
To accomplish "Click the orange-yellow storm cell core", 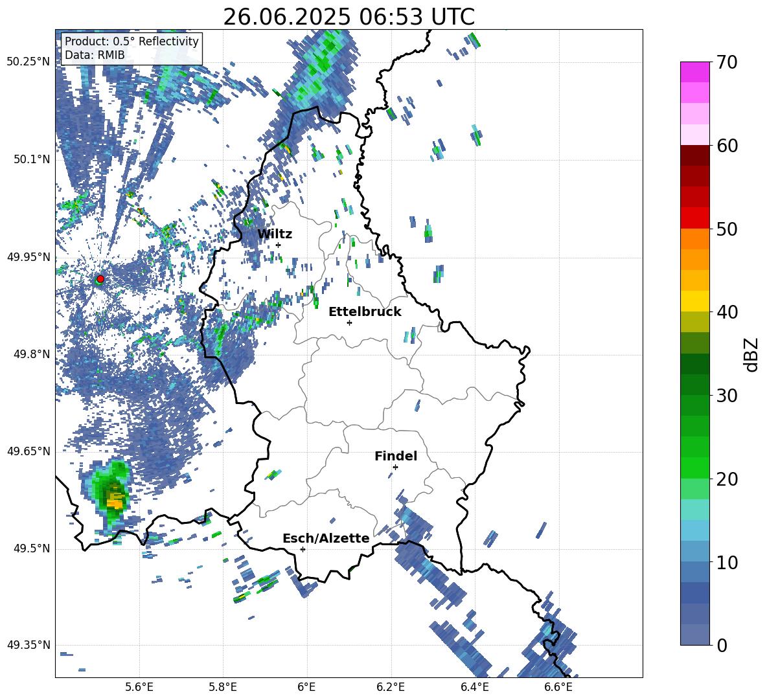I will [116, 502].
